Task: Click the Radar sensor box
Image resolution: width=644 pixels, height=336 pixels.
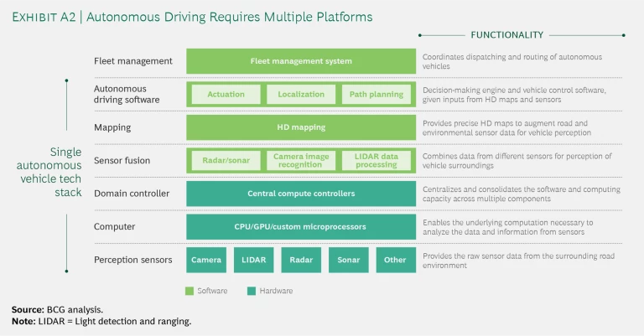Action: coord(300,260)
